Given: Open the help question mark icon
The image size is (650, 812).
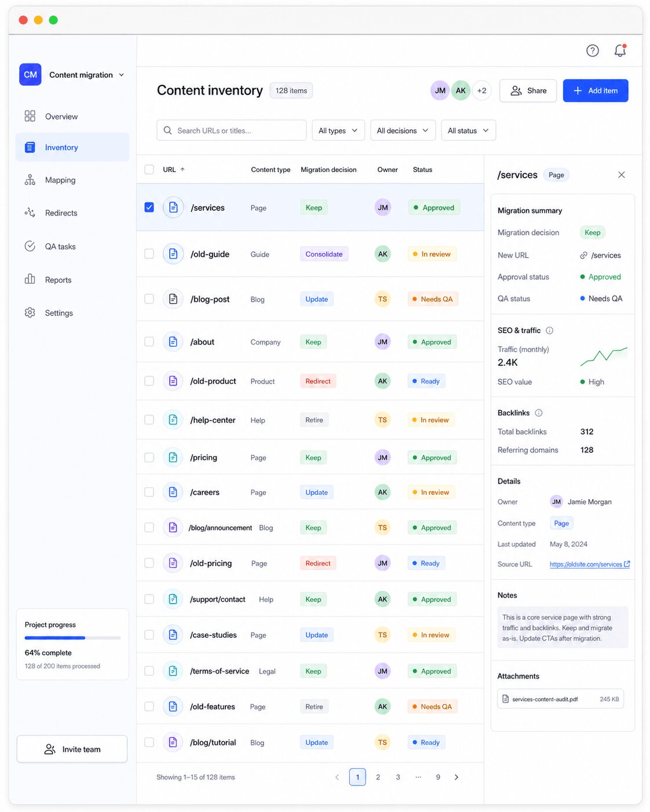Looking at the screenshot, I should (x=592, y=51).
